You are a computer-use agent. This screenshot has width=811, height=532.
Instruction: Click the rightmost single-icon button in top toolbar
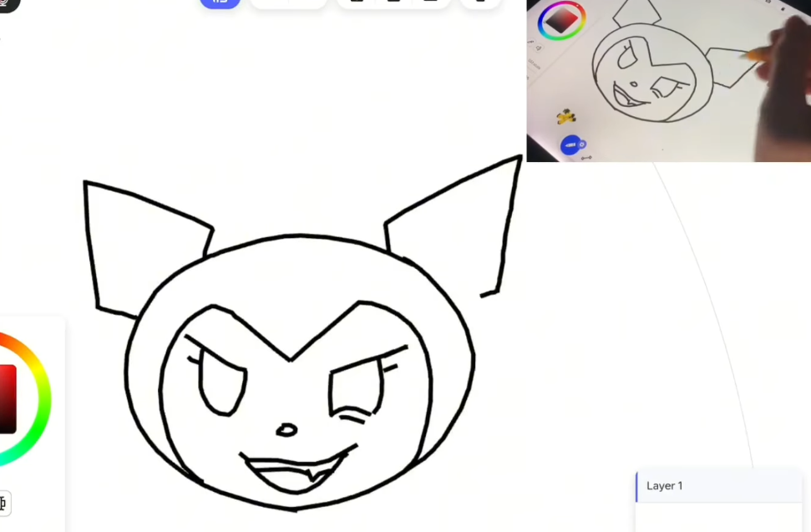tap(480, 3)
